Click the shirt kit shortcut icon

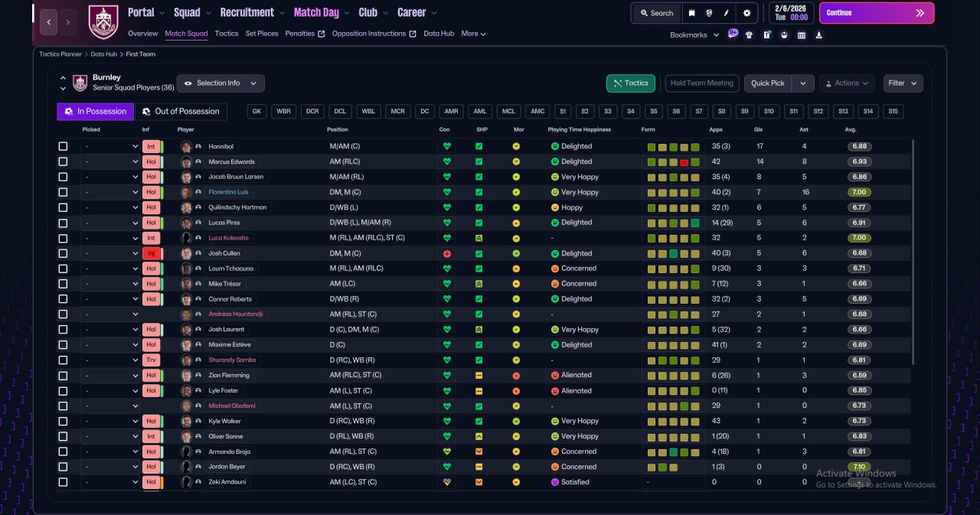(749, 34)
